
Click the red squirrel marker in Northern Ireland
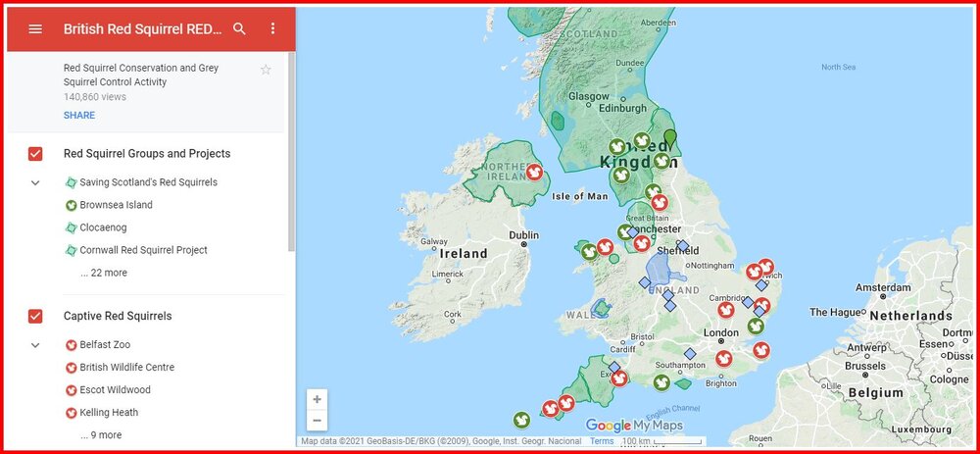[534, 172]
